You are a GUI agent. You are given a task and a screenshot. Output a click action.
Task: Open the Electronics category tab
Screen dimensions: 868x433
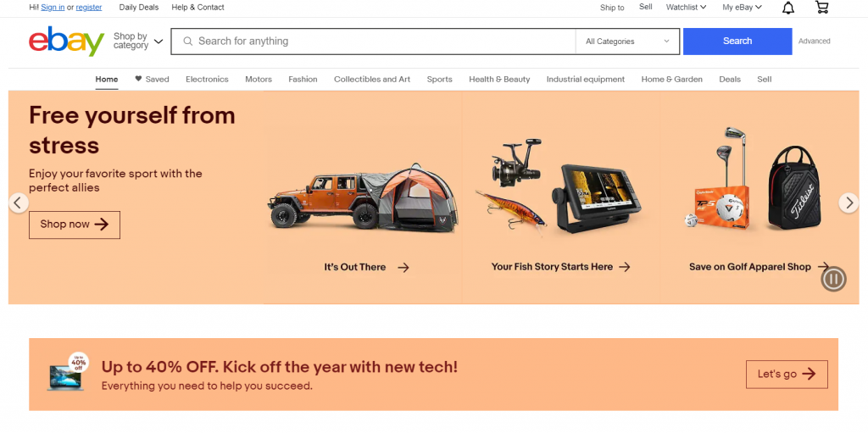pos(207,79)
